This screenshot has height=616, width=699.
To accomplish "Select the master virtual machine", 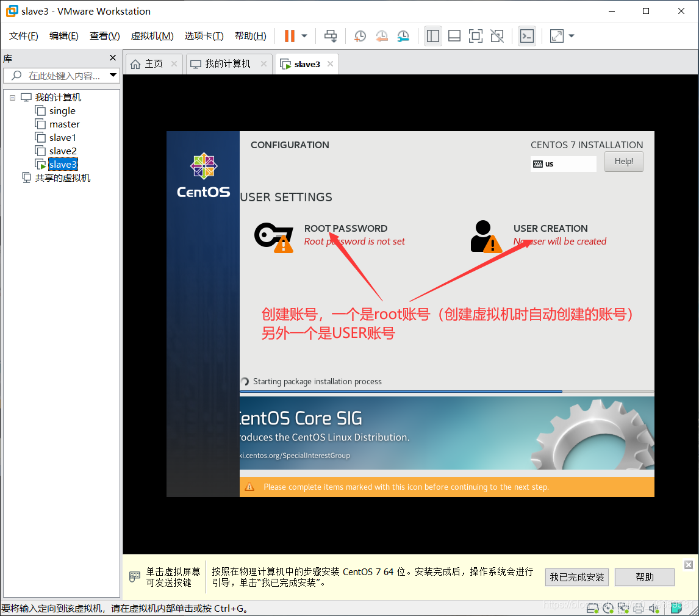I will click(x=64, y=124).
